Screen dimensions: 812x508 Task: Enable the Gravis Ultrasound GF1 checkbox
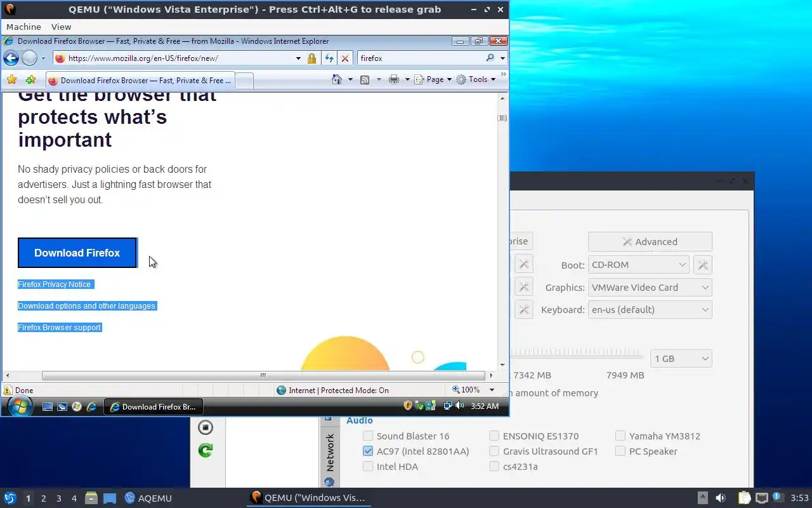(x=494, y=451)
